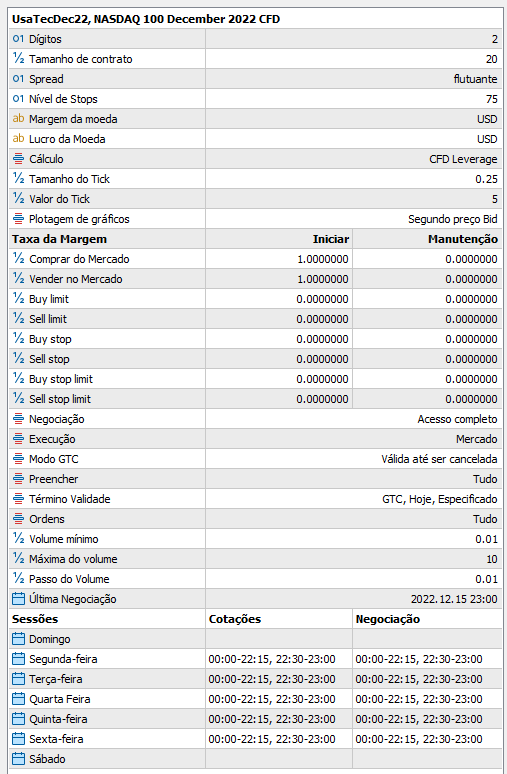This screenshot has height=774, width=507.
Task: Click the Cotações column header
Action: tap(234, 619)
